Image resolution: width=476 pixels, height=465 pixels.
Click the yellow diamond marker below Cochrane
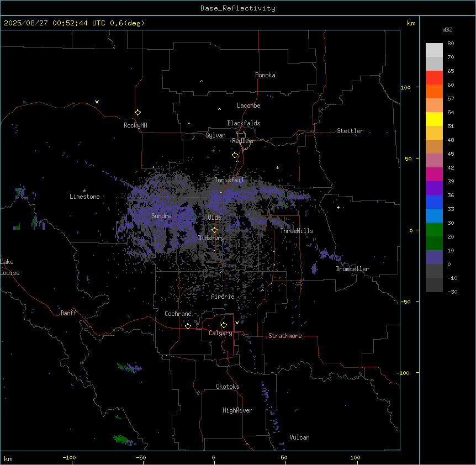tap(188, 326)
